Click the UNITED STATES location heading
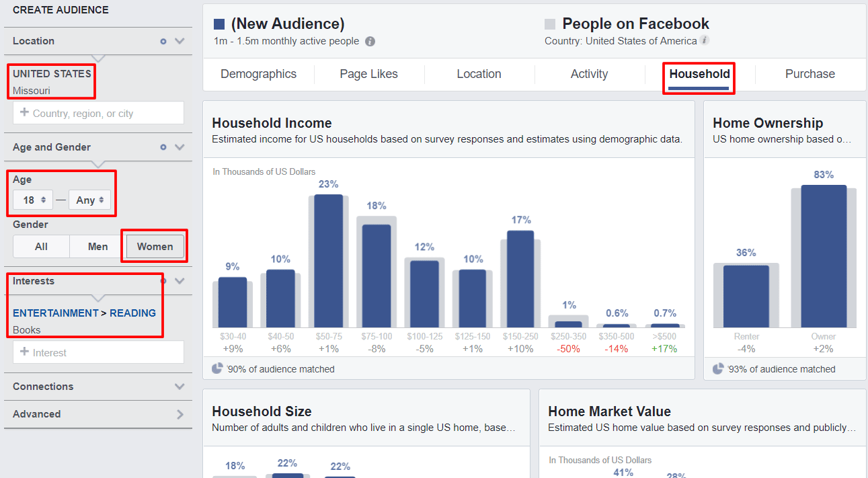 pyautogui.click(x=52, y=74)
